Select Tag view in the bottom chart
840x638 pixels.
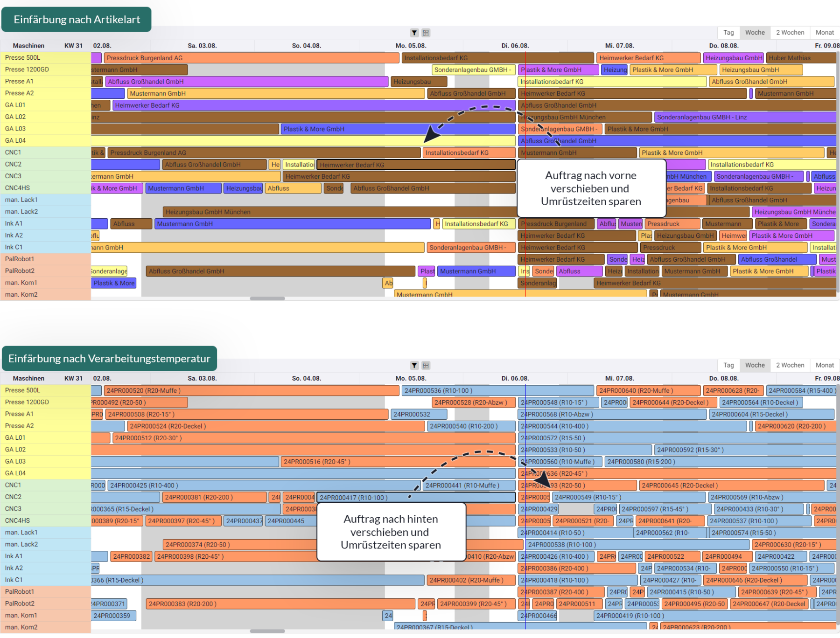click(728, 365)
